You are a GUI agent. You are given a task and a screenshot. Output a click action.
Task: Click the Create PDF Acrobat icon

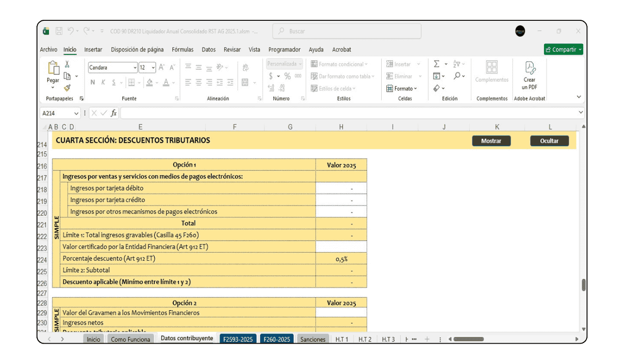[x=529, y=74]
